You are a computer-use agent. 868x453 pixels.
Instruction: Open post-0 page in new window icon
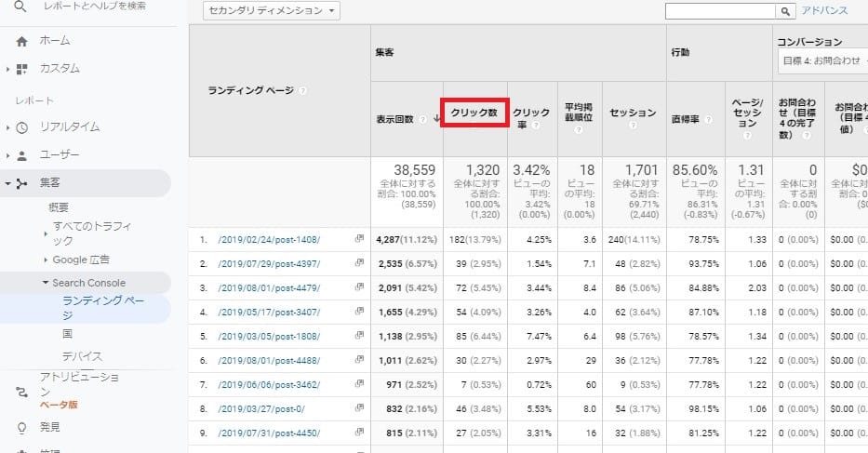point(359,408)
